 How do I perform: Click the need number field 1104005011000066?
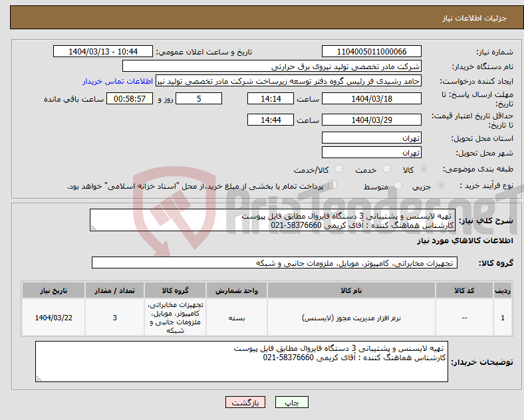(372, 52)
